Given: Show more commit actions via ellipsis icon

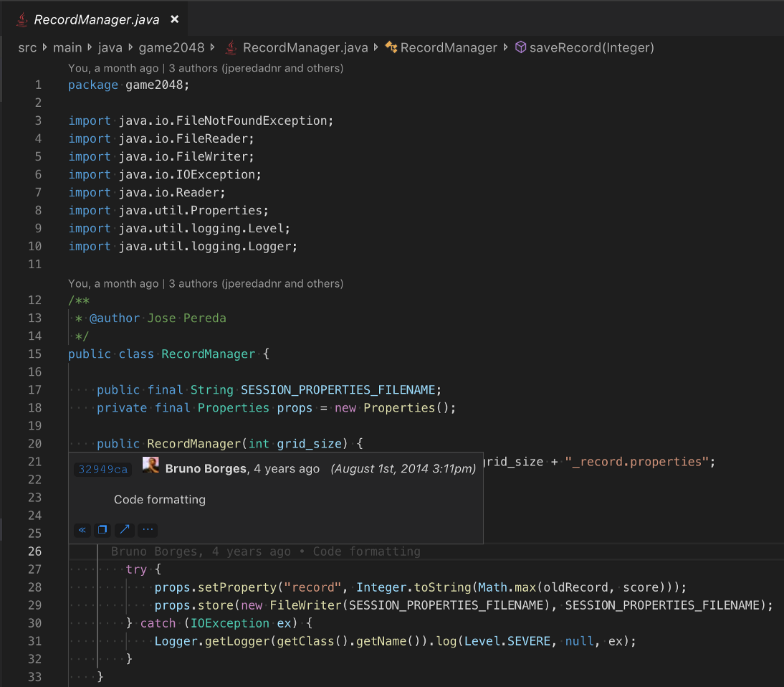Looking at the screenshot, I should coord(146,529).
